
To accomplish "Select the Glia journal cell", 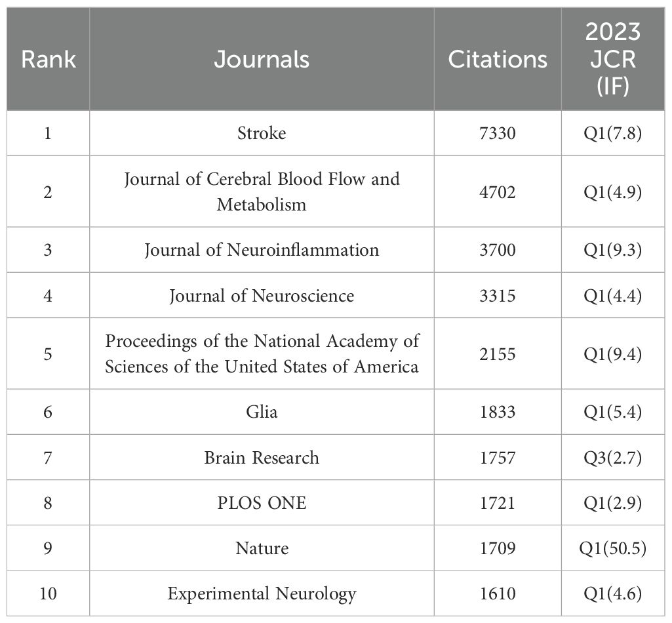I will coord(262,412).
